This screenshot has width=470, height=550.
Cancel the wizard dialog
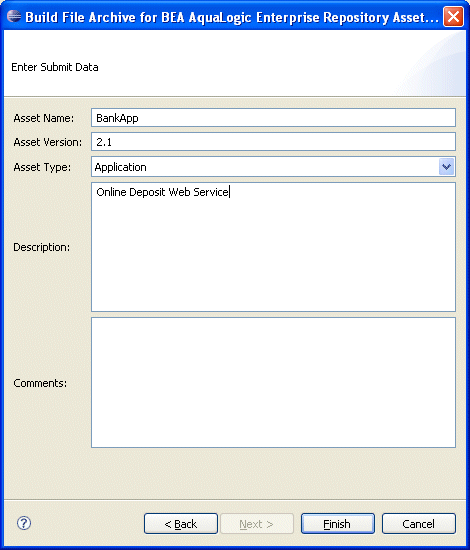[x=419, y=524]
